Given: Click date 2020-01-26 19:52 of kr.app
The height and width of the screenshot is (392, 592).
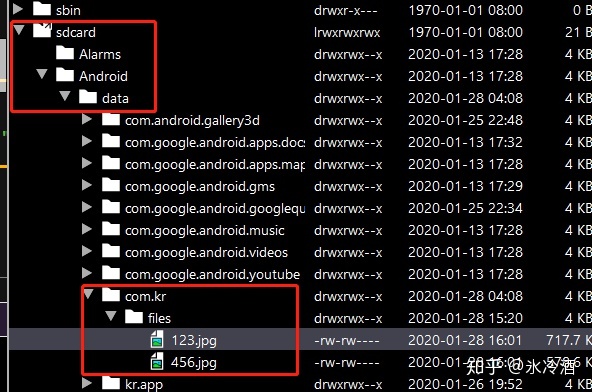Looking at the screenshot, I should [465, 384].
